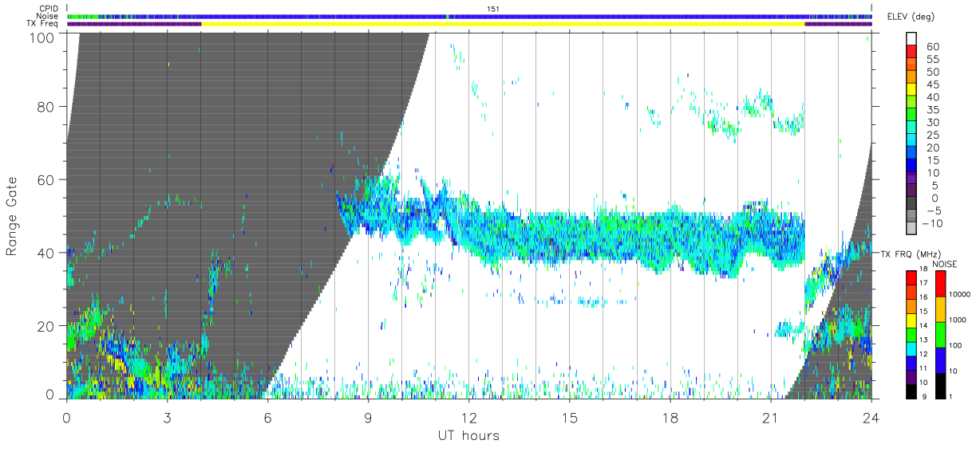Image resolution: width=980 pixels, height=452 pixels.
Task: Click tick label 100 on Range Gate axis
Action: 41,37
